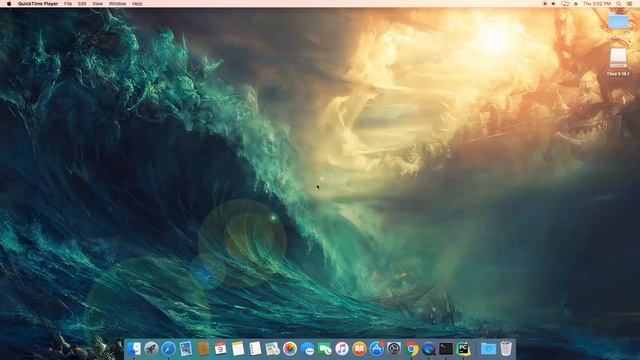The image size is (640, 360).
Task: Click the eject icon in menu bar
Action: (x=576, y=4)
